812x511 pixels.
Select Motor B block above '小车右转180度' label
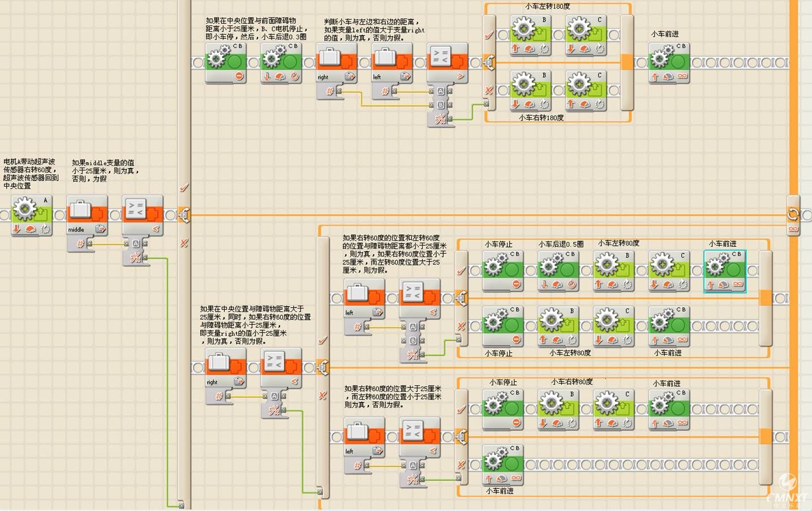tap(531, 90)
